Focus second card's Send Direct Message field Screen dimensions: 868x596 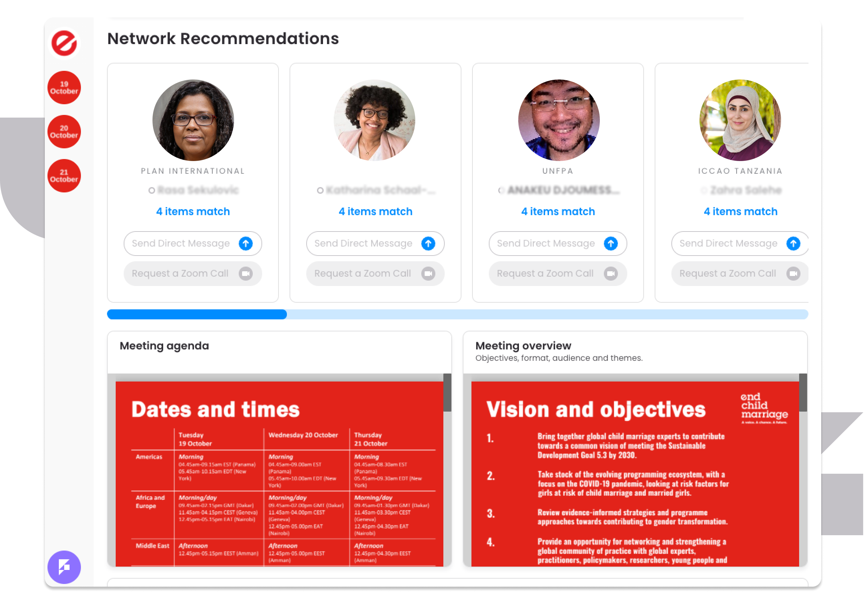pyautogui.click(x=375, y=244)
